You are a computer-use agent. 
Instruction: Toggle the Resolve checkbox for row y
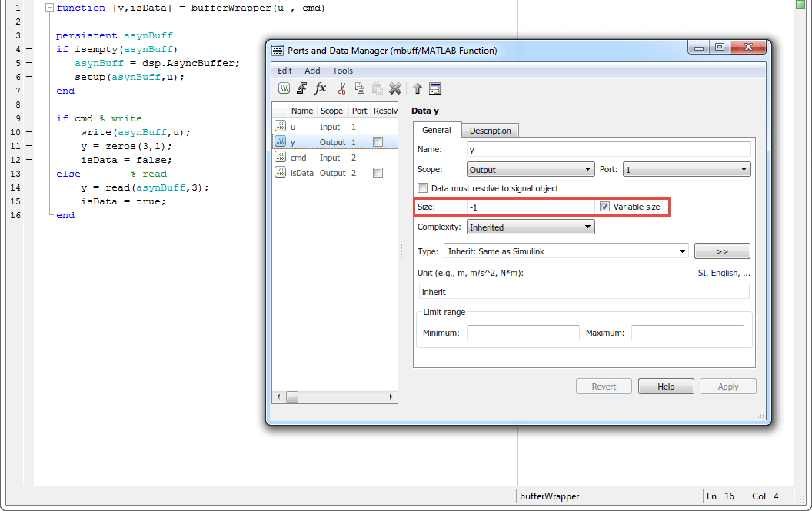pyautogui.click(x=378, y=142)
